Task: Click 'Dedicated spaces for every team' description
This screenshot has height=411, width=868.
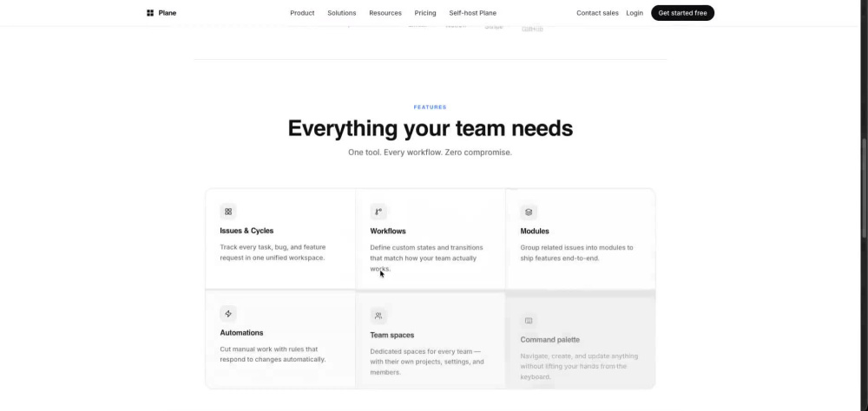Action: (x=427, y=362)
